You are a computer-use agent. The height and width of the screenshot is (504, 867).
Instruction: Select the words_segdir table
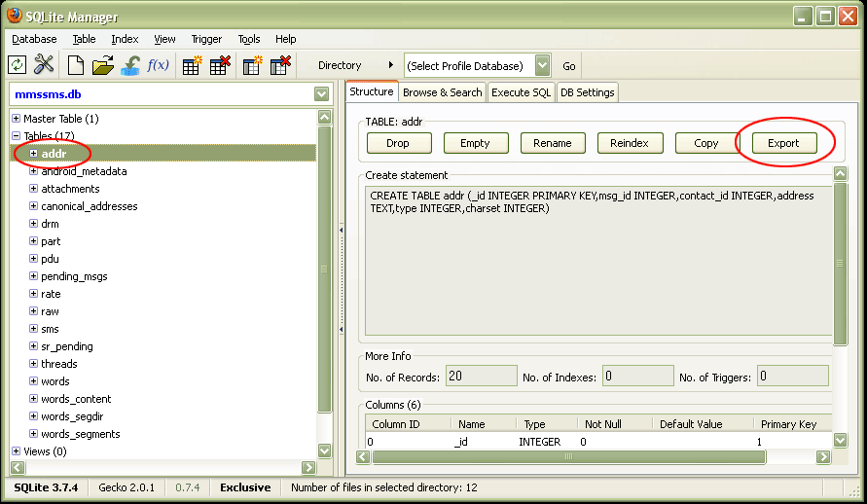pos(72,416)
